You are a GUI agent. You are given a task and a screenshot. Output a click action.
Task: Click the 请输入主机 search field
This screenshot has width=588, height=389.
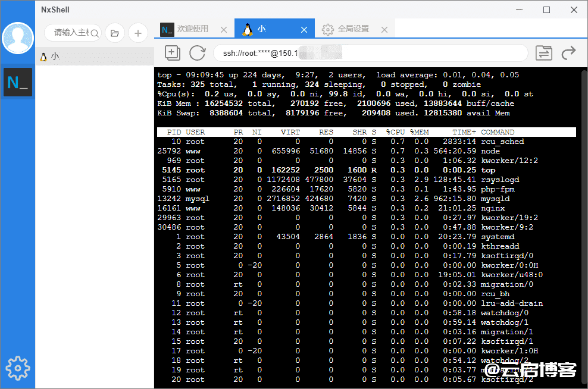pyautogui.click(x=71, y=33)
